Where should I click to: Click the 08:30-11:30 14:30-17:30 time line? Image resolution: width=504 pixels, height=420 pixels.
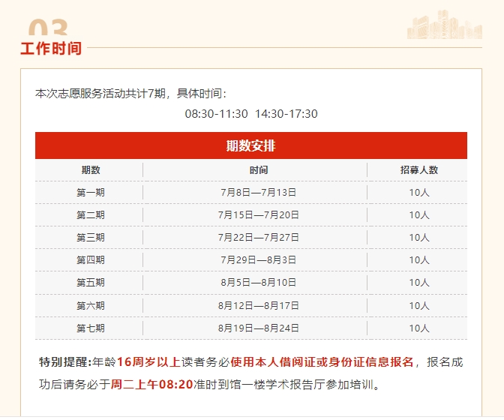[251, 114]
